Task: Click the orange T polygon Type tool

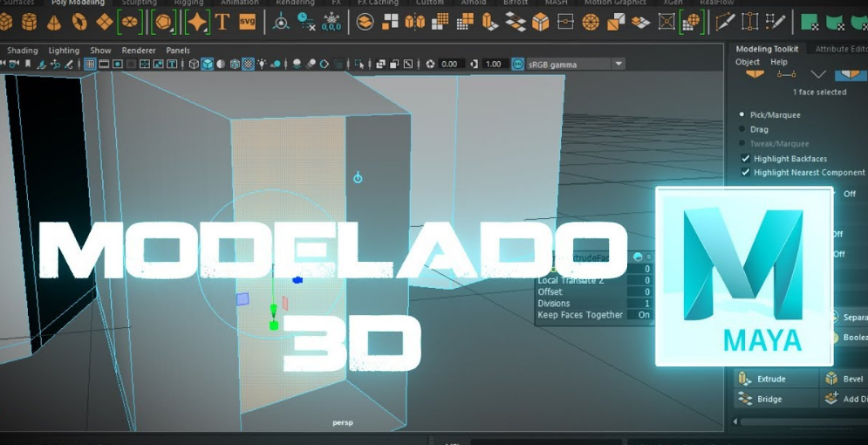Action: pos(222,22)
